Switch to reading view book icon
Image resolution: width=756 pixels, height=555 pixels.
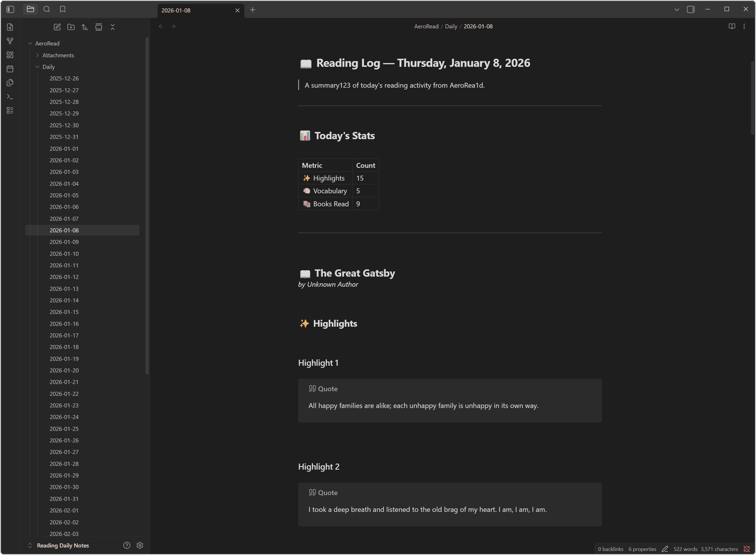coord(732,26)
